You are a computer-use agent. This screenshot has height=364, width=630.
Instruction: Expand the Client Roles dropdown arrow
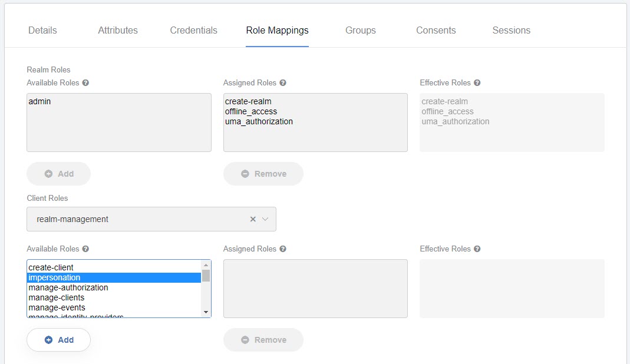265,219
